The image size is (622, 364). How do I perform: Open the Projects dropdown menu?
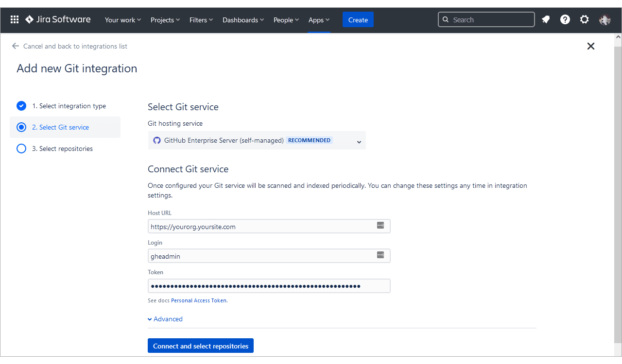[165, 20]
